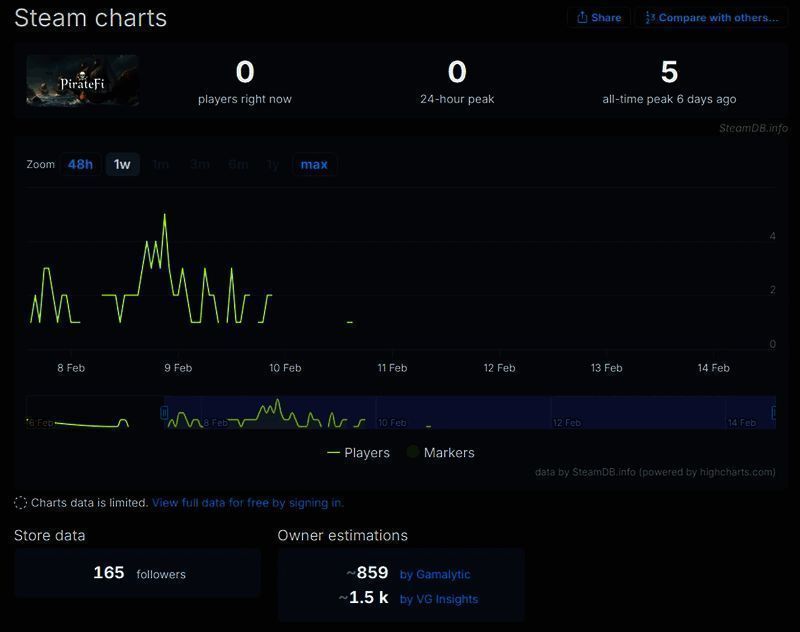Select the 1w zoom range

click(122, 164)
